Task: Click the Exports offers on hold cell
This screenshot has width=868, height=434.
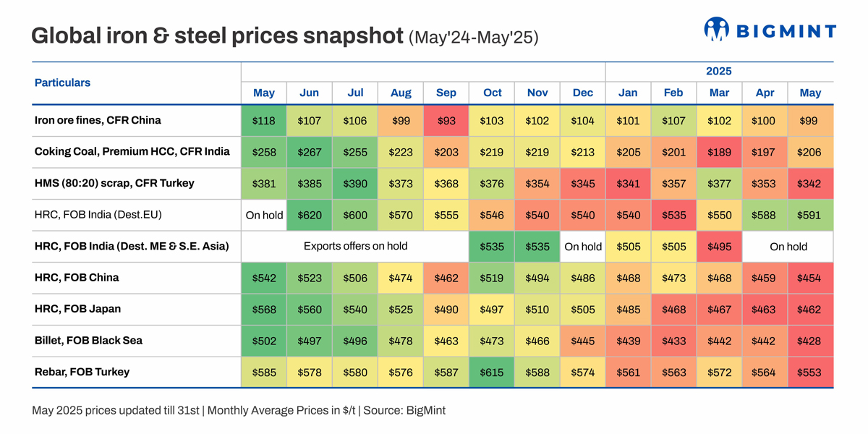Action: 355,246
